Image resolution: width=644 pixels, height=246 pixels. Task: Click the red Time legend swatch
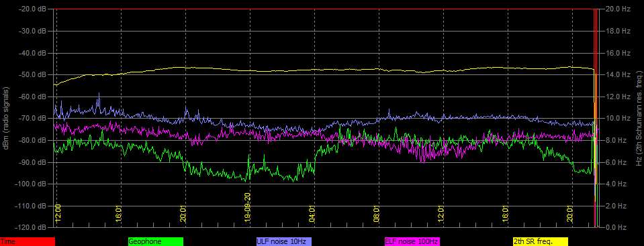pyautogui.click(x=28, y=242)
